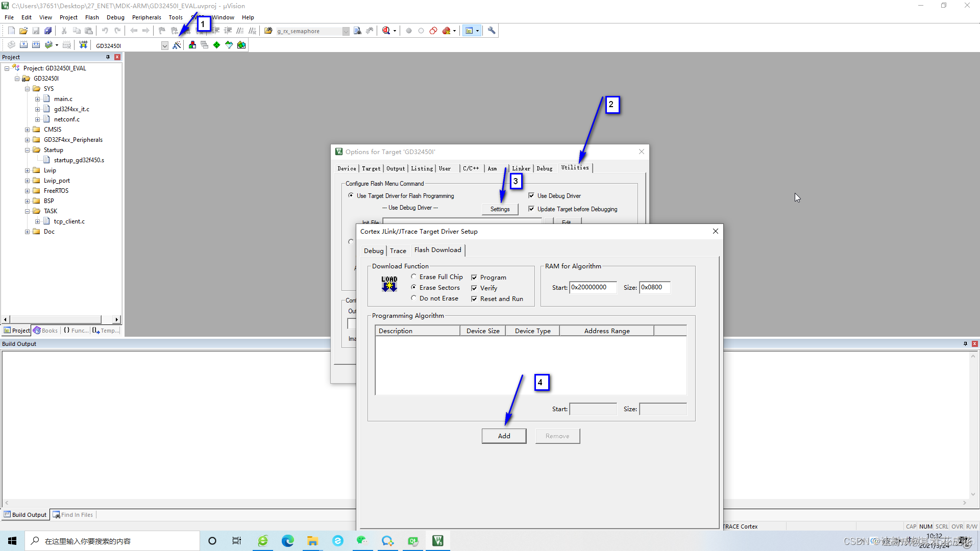Click the RAM for Algorithm Start field
The height and width of the screenshot is (551, 980).
(x=593, y=288)
